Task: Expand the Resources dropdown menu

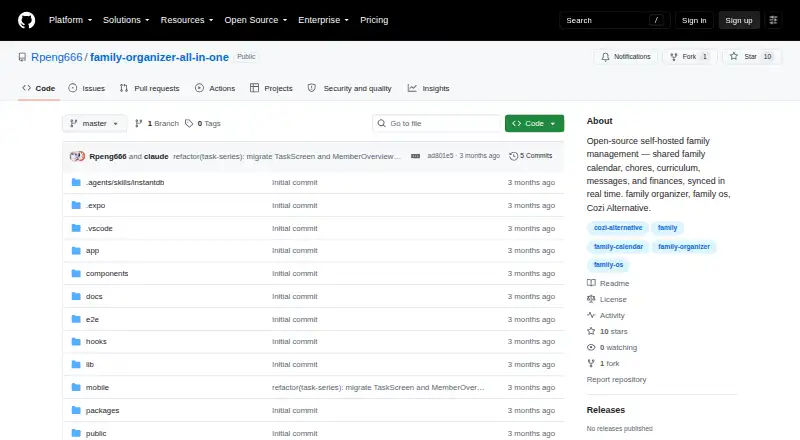Action: point(187,20)
